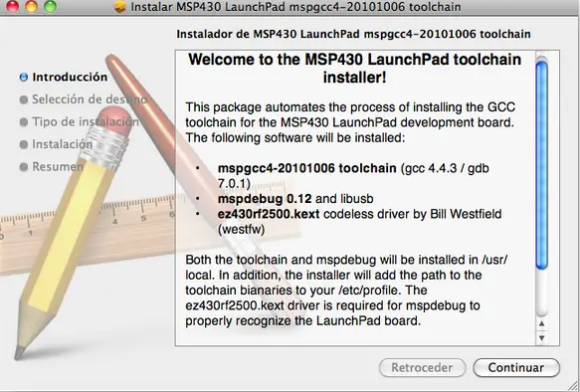This screenshot has height=392, width=580.
Task: Click the yellow minimize window button
Action: [x=31, y=6]
